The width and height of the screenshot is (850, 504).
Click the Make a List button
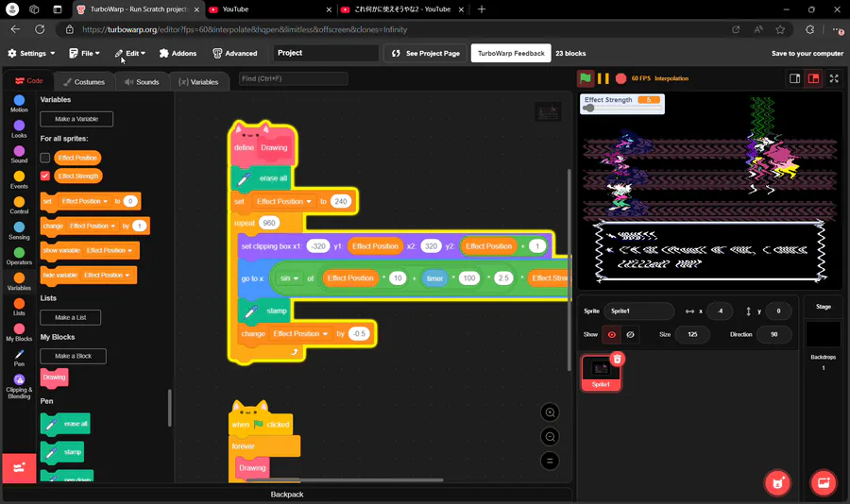(x=71, y=317)
